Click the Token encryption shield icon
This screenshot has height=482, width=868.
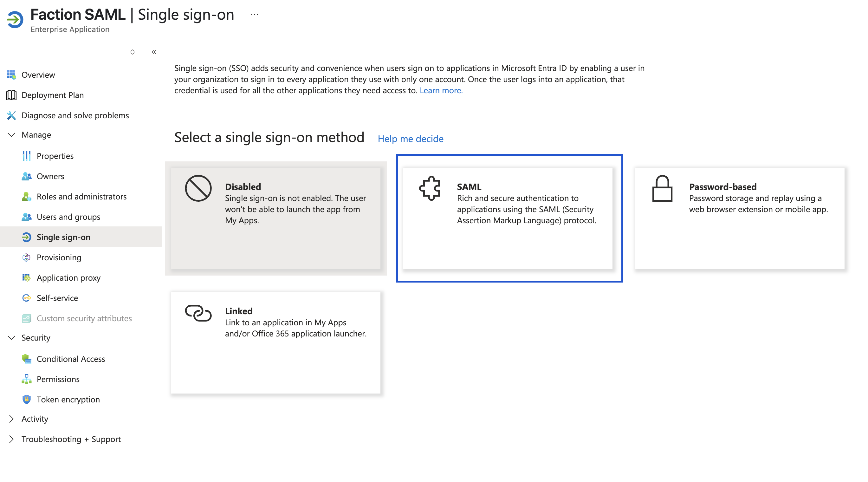tap(26, 400)
